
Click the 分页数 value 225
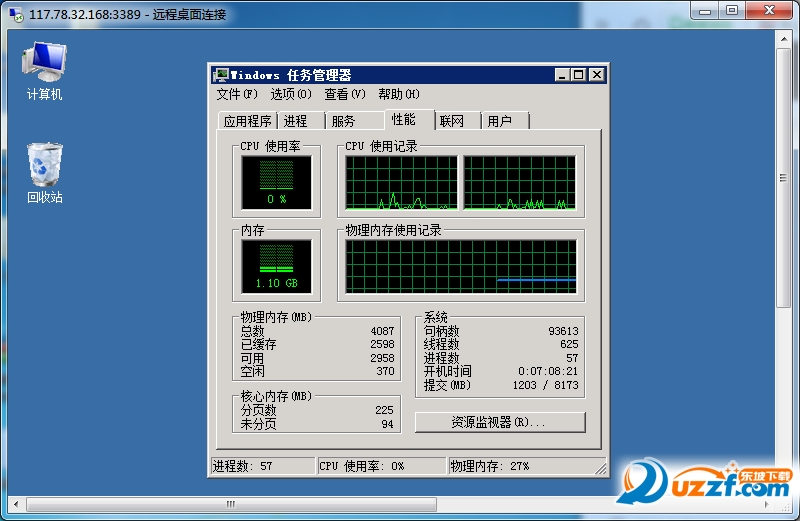click(384, 410)
